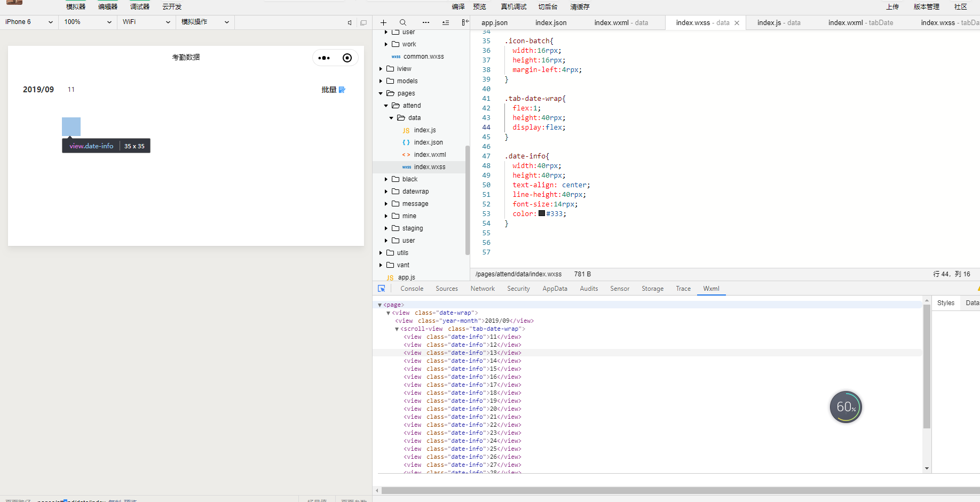Screen dimensions: 980x502
Task: Open the Console tab in debugger
Action: point(412,289)
